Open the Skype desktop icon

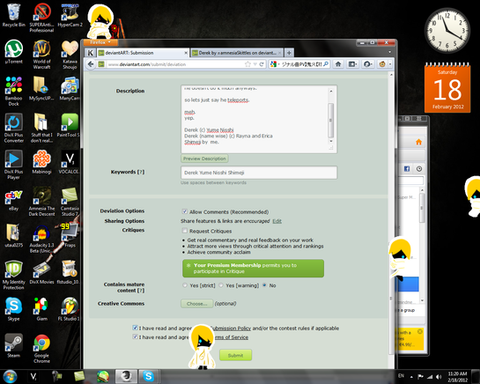tap(14, 309)
